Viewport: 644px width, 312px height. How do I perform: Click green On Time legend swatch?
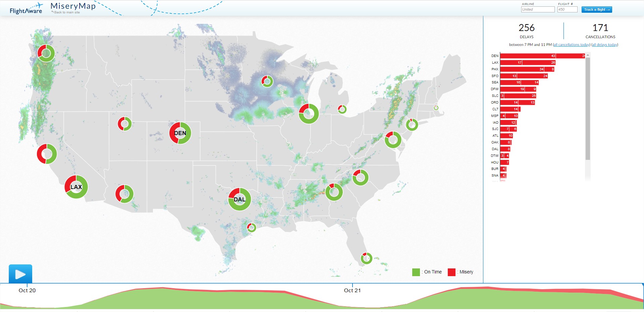click(x=416, y=272)
